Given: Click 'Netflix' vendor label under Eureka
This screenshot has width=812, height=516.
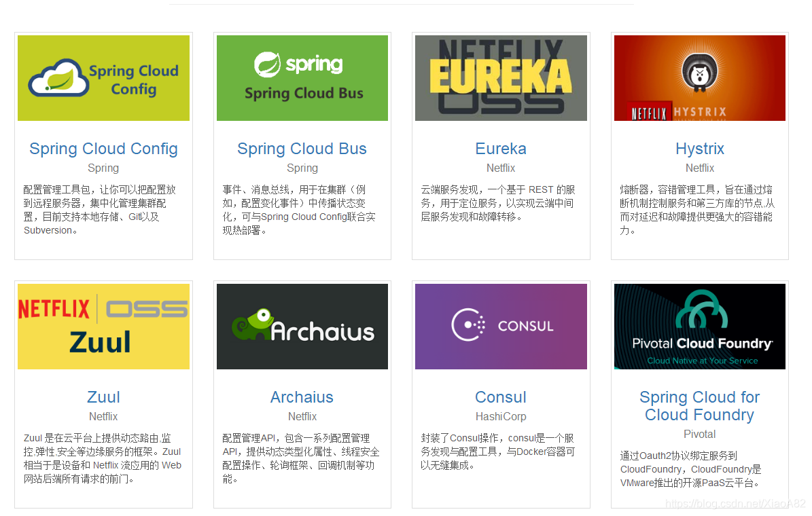Looking at the screenshot, I should tap(501, 168).
